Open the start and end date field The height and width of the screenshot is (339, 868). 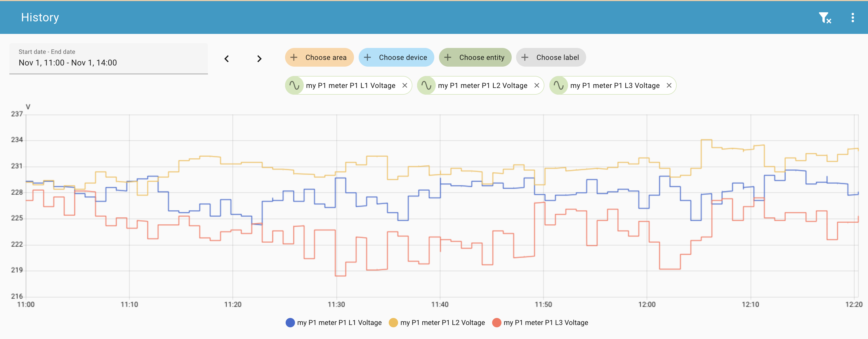(109, 58)
